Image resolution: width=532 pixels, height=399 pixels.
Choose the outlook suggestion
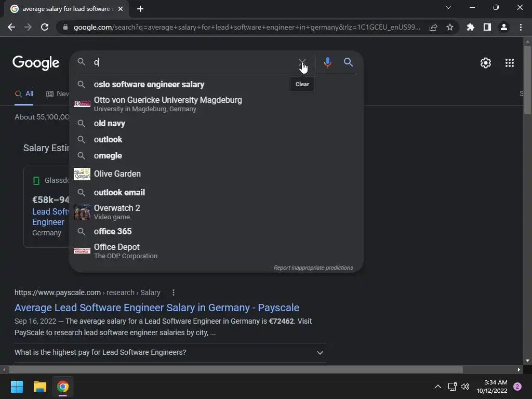click(216, 139)
